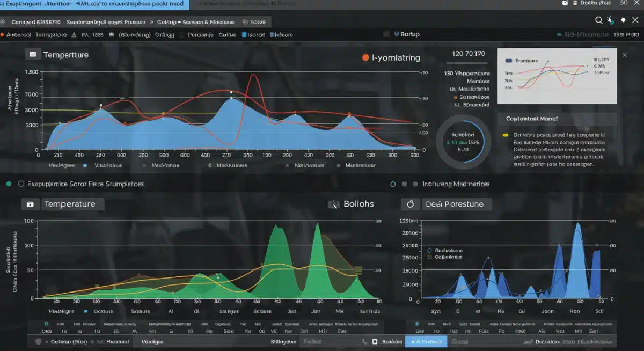Click the camera icon beside the lower Temperature chart
The height and width of the screenshot is (351, 644).
pos(31,204)
